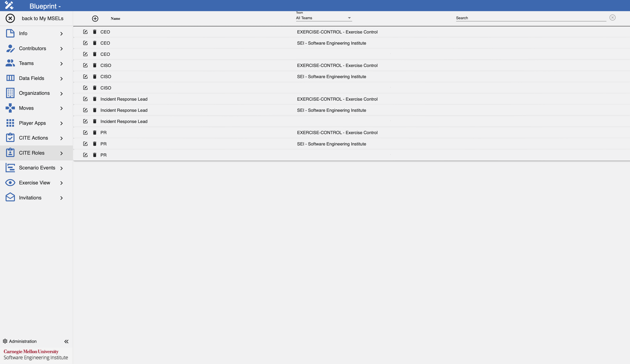Open the Data Fields section

point(32,78)
